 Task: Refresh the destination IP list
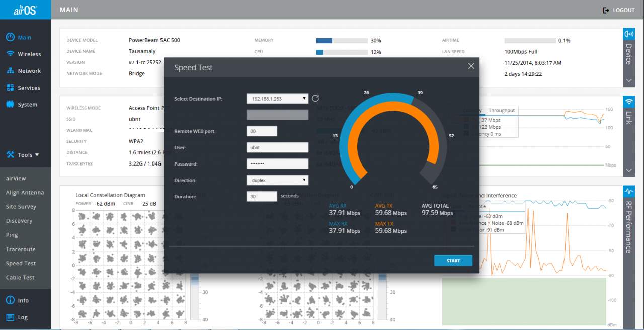(x=315, y=99)
